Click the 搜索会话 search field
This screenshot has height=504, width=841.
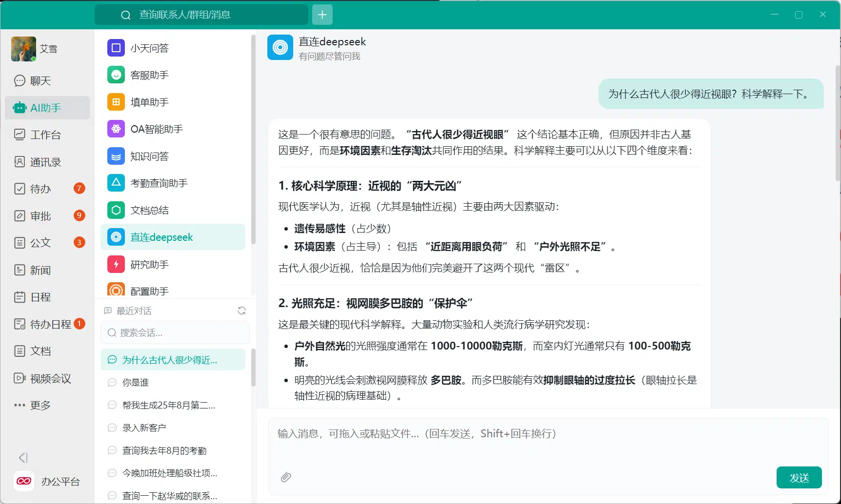(x=175, y=332)
